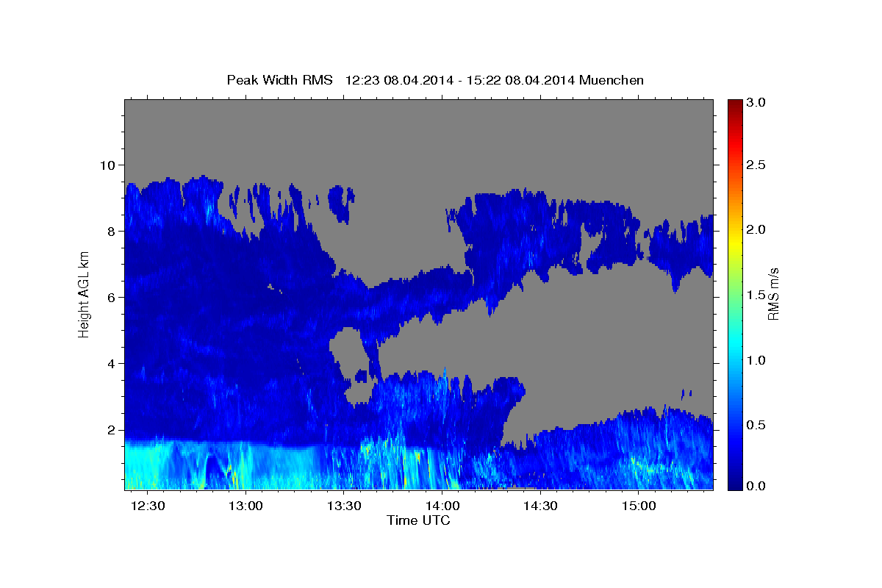Click the 12:30 time tick label

(x=147, y=506)
